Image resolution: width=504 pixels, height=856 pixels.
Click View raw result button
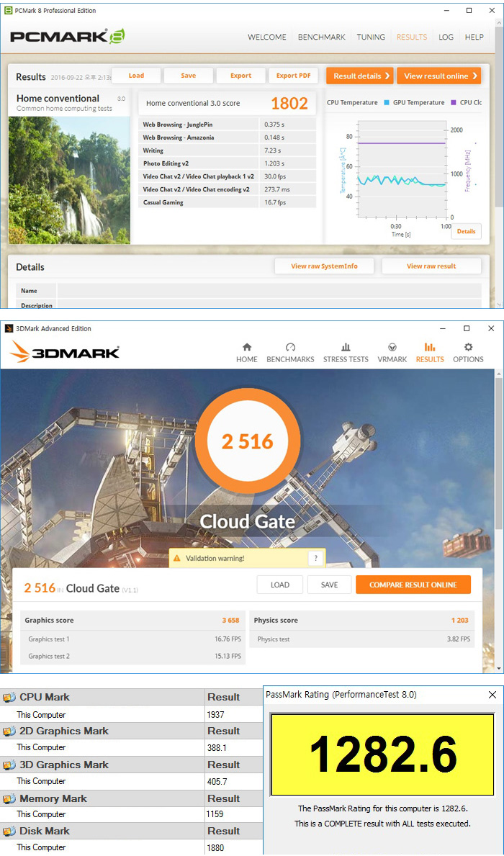click(x=431, y=266)
